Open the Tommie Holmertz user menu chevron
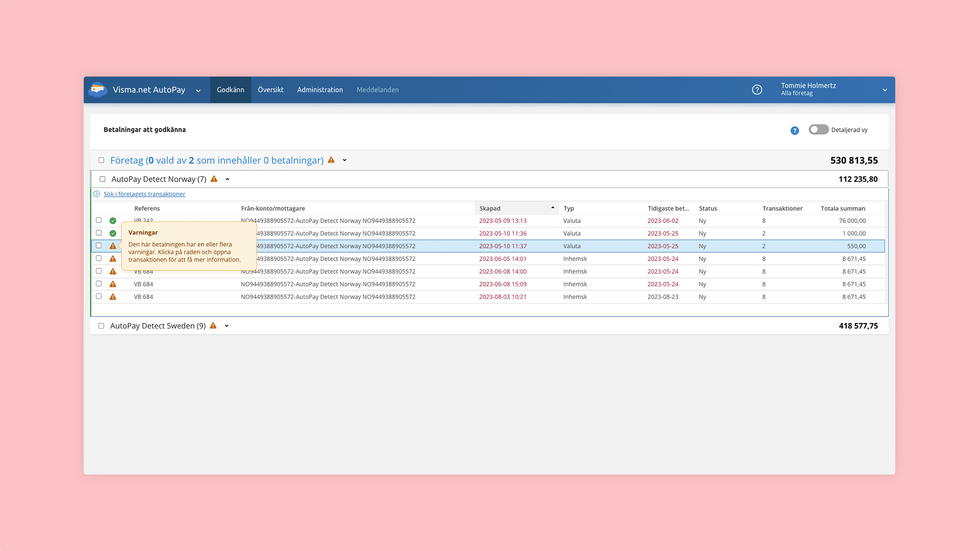 [885, 90]
